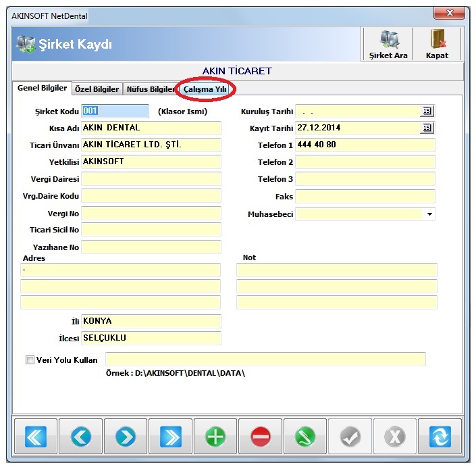Toggle Veri Yolu Kullan checkbox
The height and width of the screenshot is (469, 476).
click(x=30, y=360)
